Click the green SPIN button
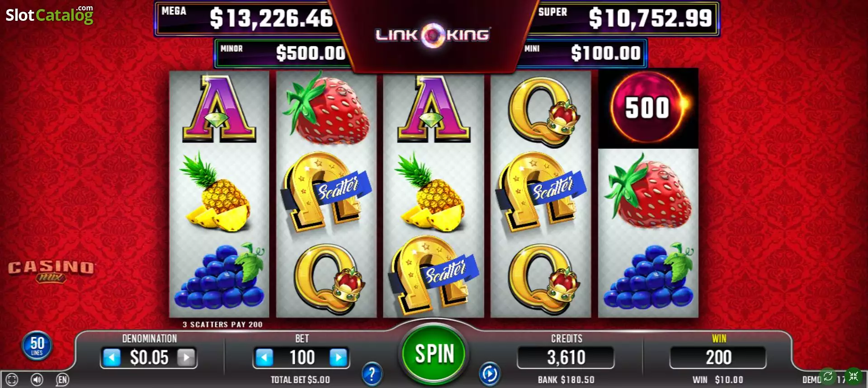This screenshot has height=388, width=868. tap(434, 353)
